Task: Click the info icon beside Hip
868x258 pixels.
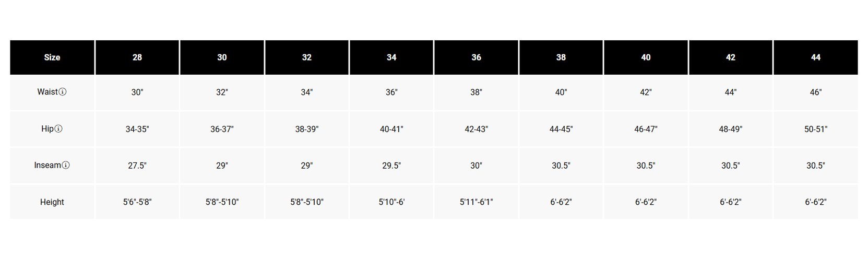Action: [x=58, y=128]
